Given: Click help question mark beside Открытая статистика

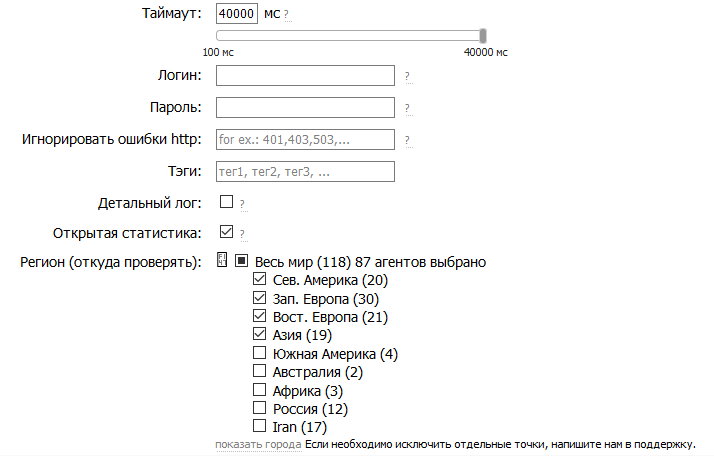Looking at the screenshot, I should tap(243, 235).
